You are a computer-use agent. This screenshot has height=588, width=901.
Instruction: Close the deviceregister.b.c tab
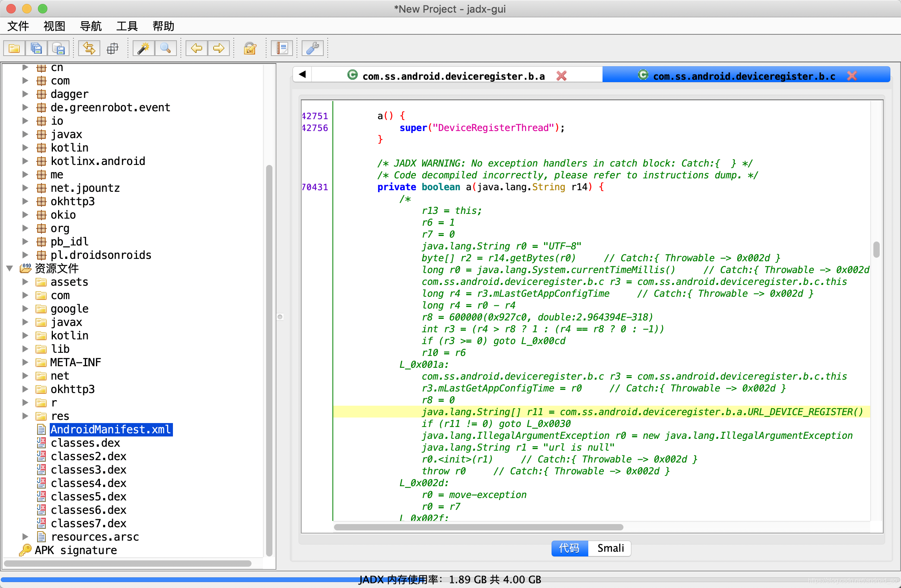(x=852, y=76)
